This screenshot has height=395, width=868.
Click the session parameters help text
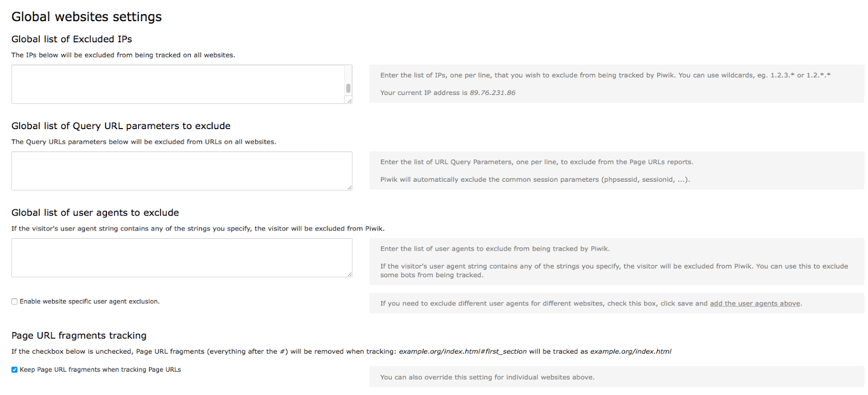(535, 179)
